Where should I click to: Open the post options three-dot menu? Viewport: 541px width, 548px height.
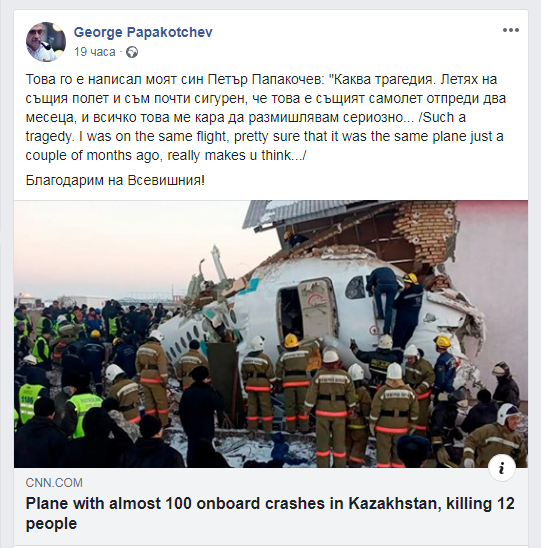coord(511,30)
